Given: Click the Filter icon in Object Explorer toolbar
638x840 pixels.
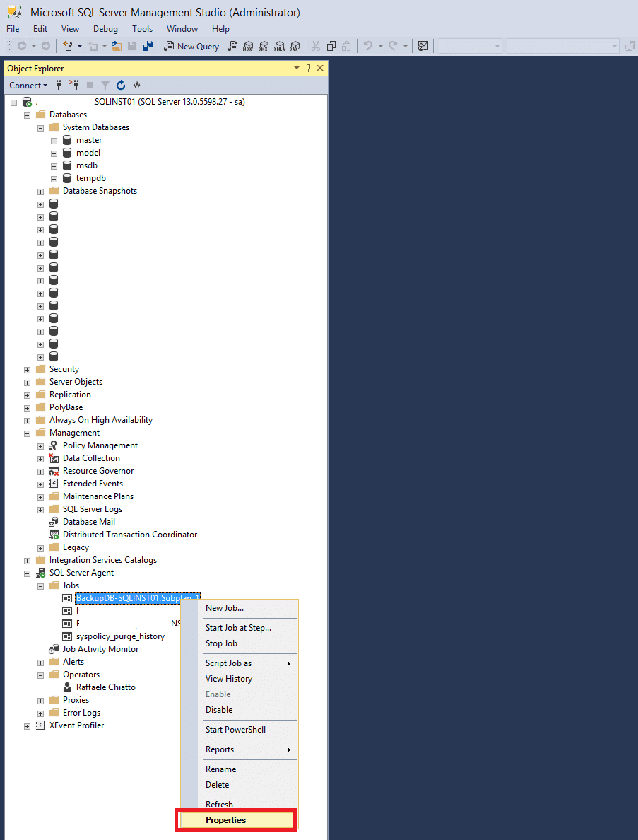Looking at the screenshot, I should point(105,85).
